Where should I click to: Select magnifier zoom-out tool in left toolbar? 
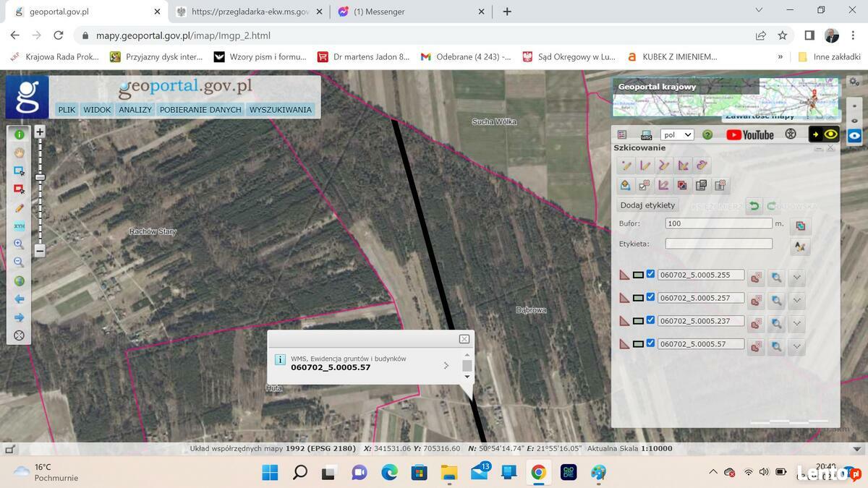coord(20,262)
